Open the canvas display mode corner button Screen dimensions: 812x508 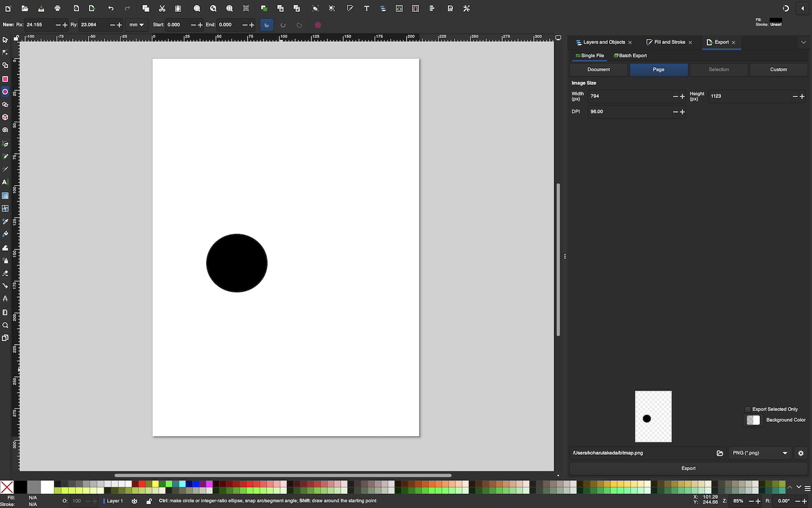pyautogui.click(x=558, y=37)
